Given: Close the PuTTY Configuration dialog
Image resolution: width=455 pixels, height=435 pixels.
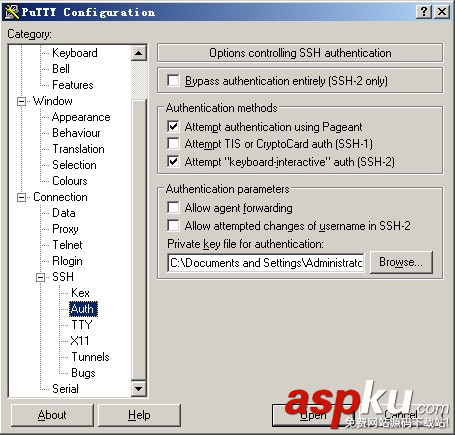Looking at the screenshot, I should (x=442, y=12).
